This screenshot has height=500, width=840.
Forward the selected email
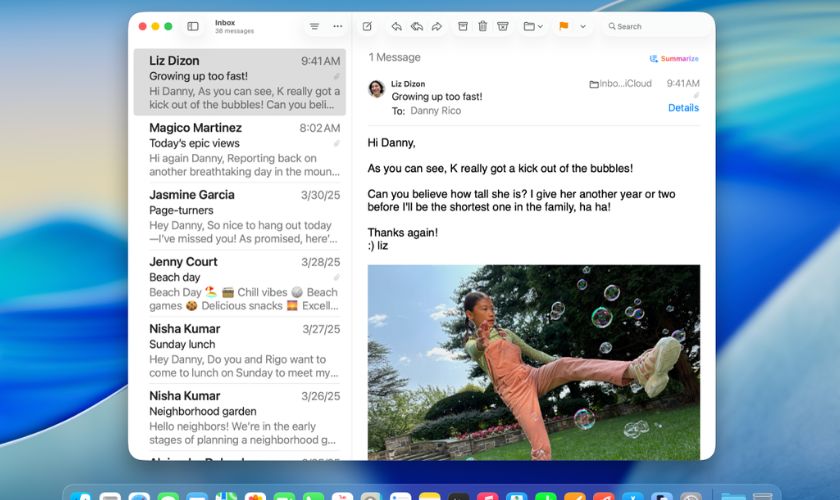[436, 26]
